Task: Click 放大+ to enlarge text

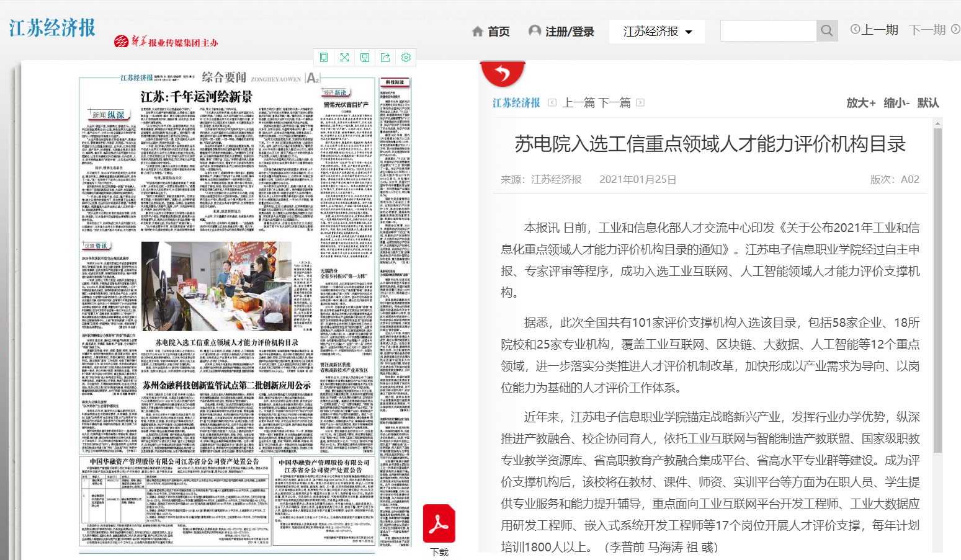Action: (x=861, y=103)
